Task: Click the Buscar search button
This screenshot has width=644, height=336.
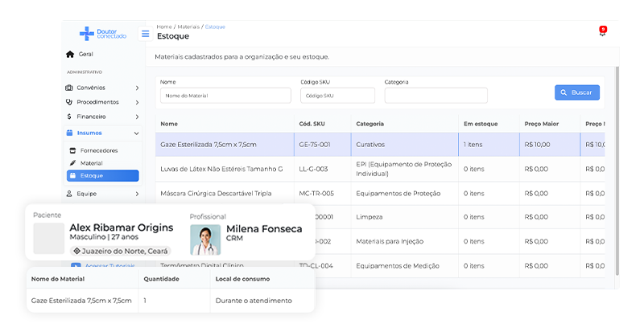Action: point(577,92)
